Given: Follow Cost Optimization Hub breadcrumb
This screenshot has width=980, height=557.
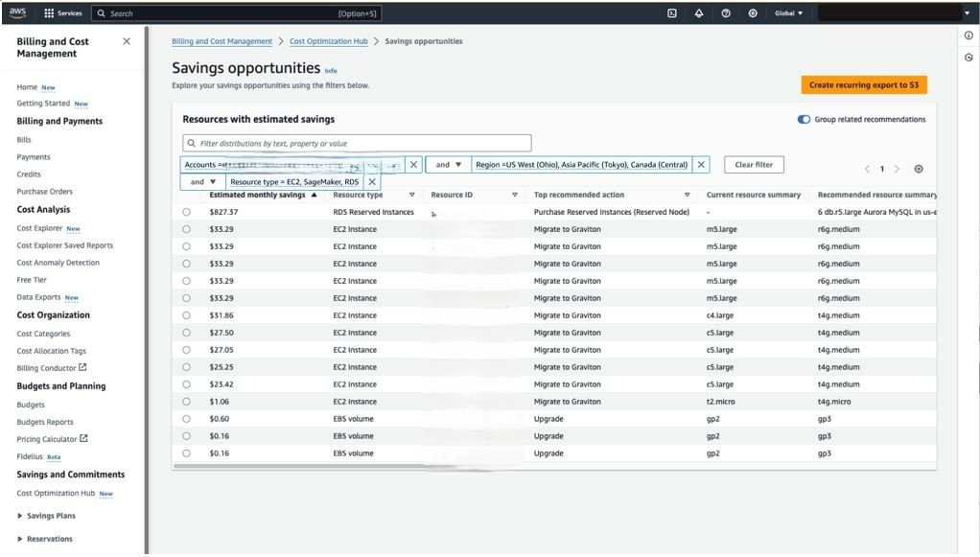Looking at the screenshot, I should pyautogui.click(x=329, y=41).
